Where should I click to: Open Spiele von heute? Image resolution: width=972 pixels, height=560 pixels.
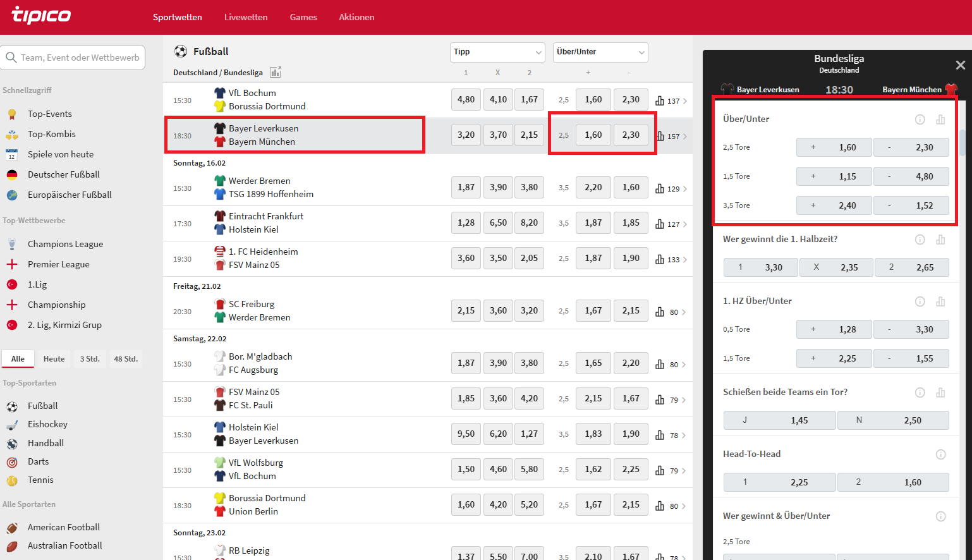tap(61, 154)
